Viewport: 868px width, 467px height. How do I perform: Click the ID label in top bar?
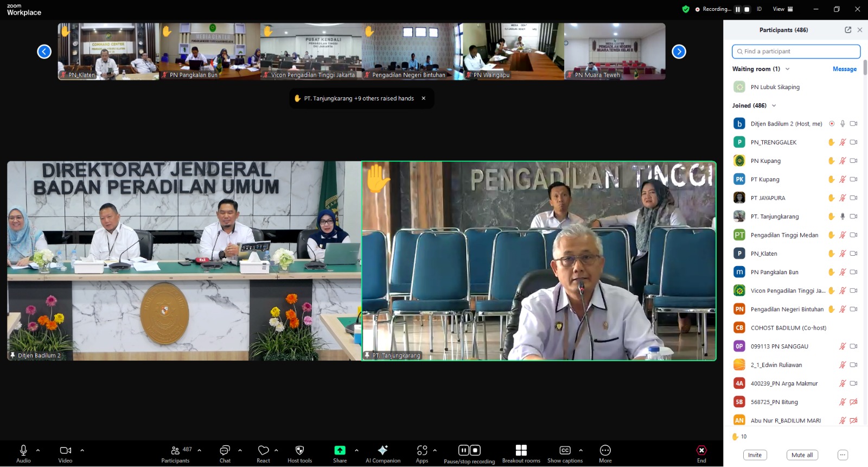tap(759, 9)
